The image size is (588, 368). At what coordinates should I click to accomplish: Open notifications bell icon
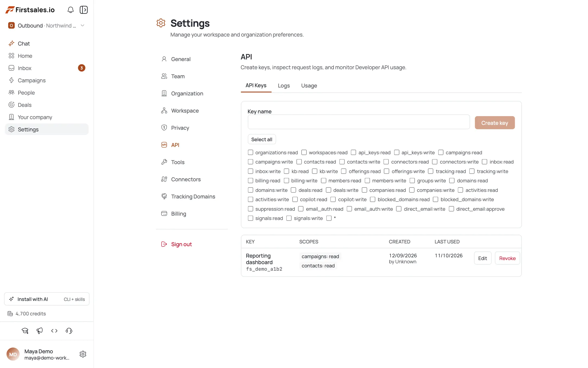(71, 10)
